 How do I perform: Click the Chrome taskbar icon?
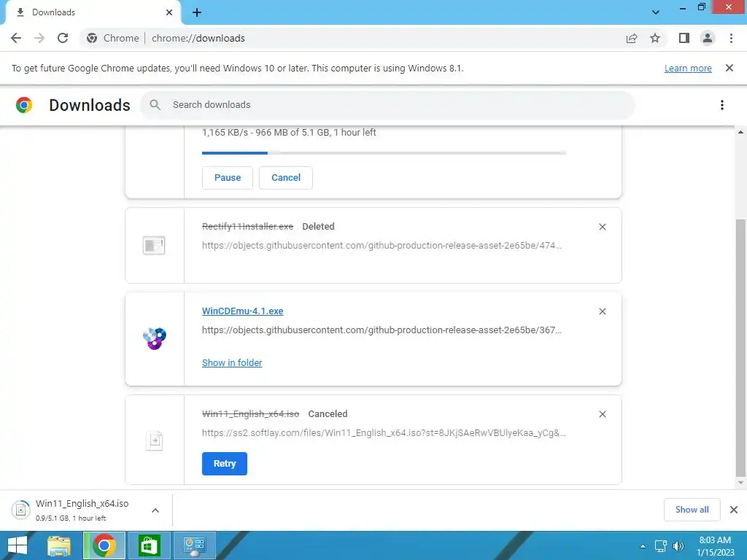click(104, 545)
